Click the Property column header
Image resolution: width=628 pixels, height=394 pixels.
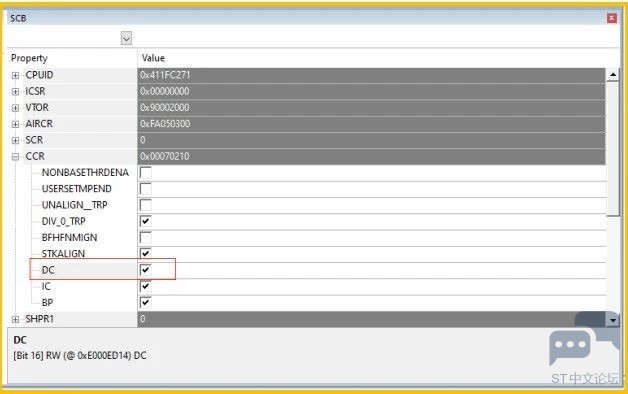point(29,58)
